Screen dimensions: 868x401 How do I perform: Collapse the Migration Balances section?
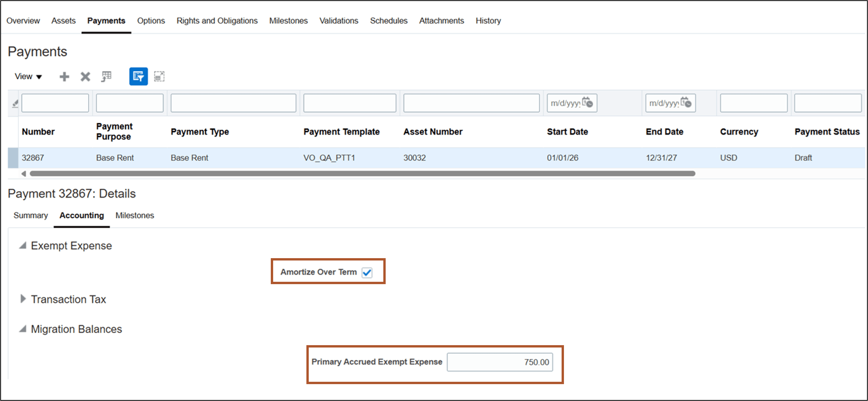(23, 329)
